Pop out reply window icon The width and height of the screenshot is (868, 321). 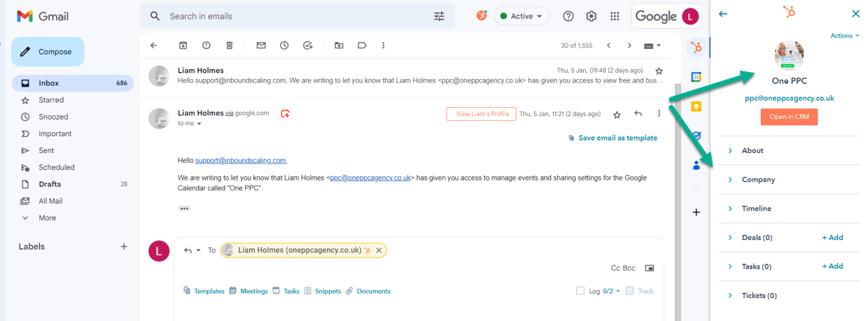(x=650, y=268)
